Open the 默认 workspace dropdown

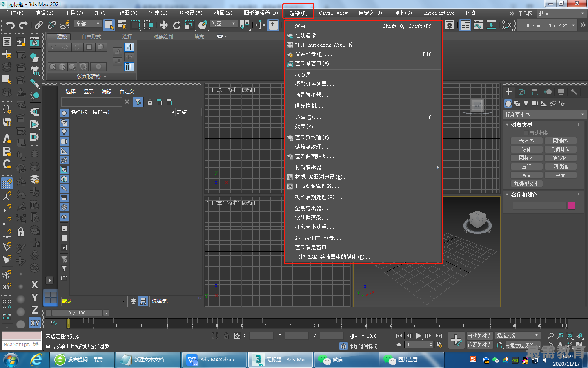click(561, 13)
